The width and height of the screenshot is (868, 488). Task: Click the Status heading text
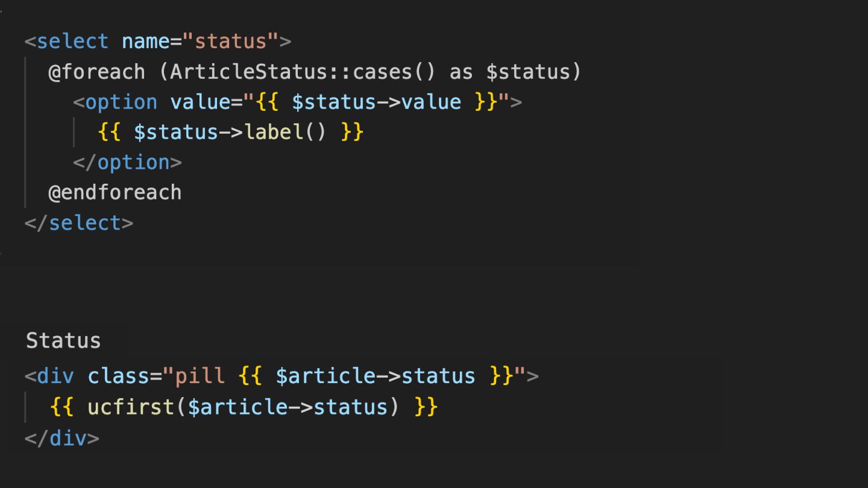(63, 340)
